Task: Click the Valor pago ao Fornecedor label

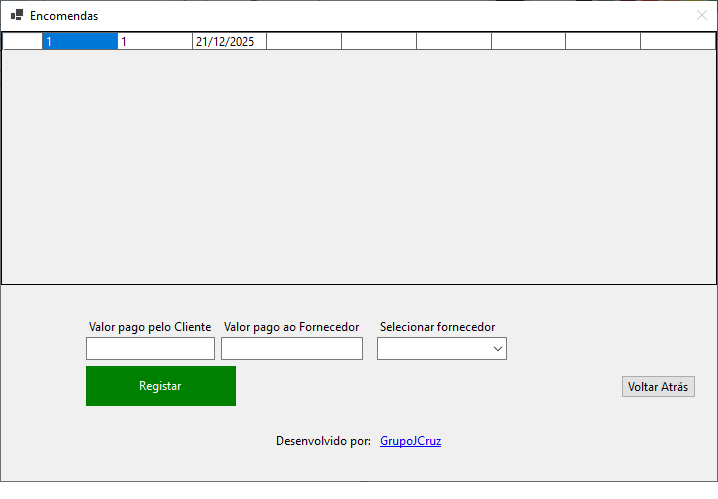Action: [291, 327]
